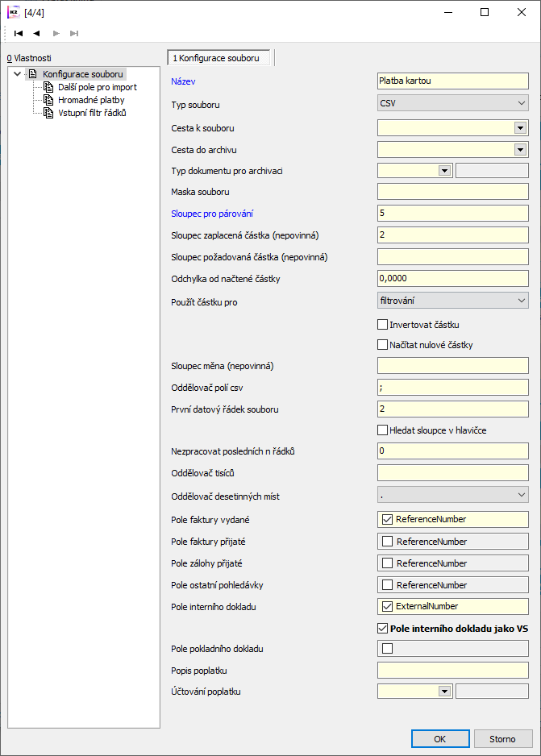Uncheck the Pole interního dokladu checkbox
The height and width of the screenshot is (756, 541).
pyautogui.click(x=387, y=607)
